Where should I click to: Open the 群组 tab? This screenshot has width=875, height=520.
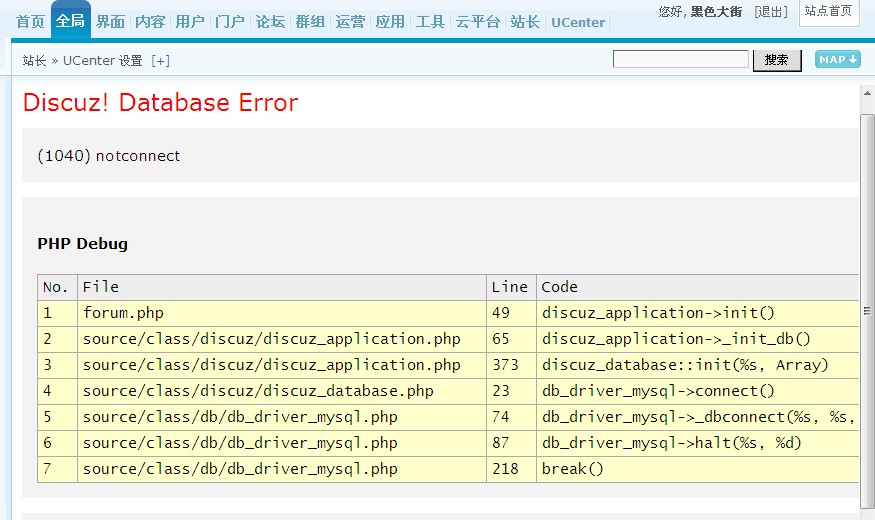tap(310, 22)
